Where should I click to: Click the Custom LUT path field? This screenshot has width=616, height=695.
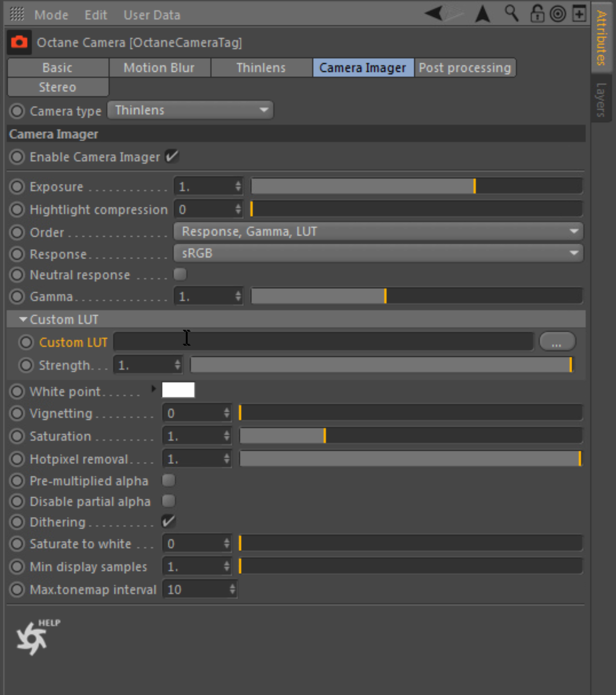click(323, 342)
